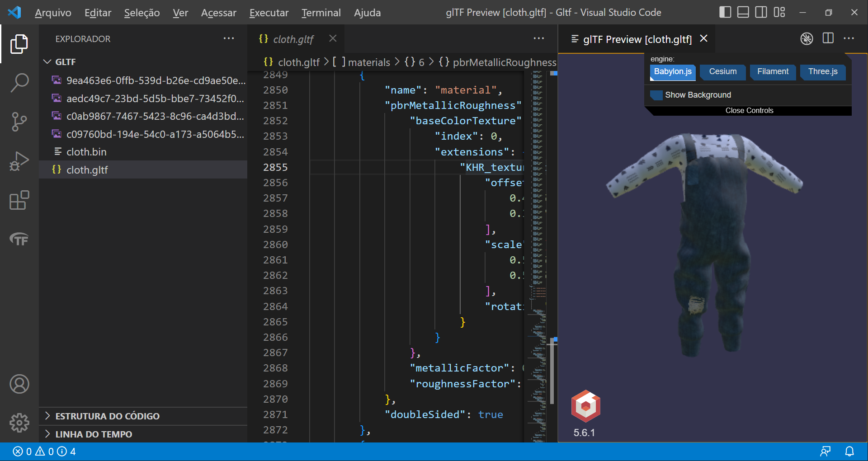Toggle the Show Background checkbox

point(656,95)
